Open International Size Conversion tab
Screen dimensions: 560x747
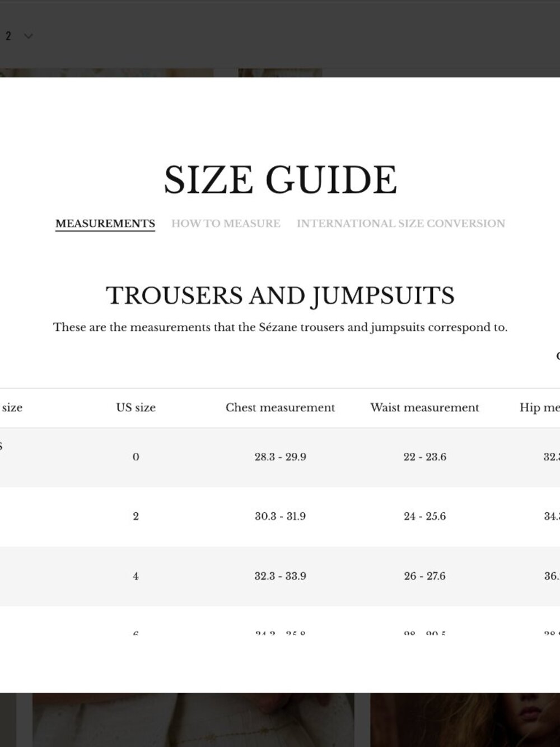pyautogui.click(x=401, y=224)
